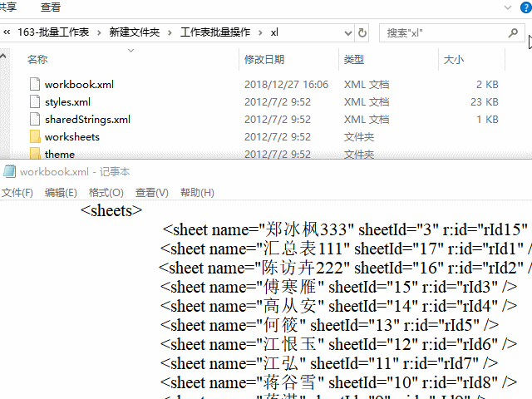
Task: Click the navigation pane scroll up arrow
Action: pyautogui.click(x=3, y=56)
